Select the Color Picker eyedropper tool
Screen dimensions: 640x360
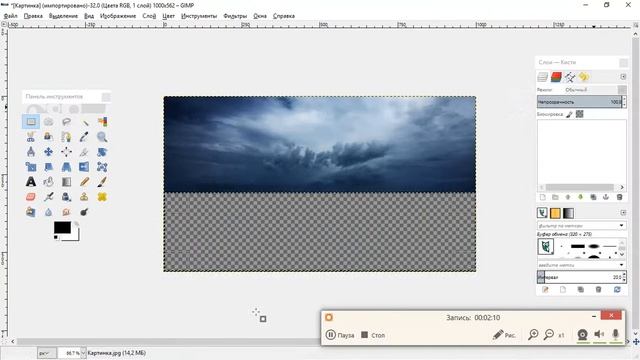tap(84, 137)
